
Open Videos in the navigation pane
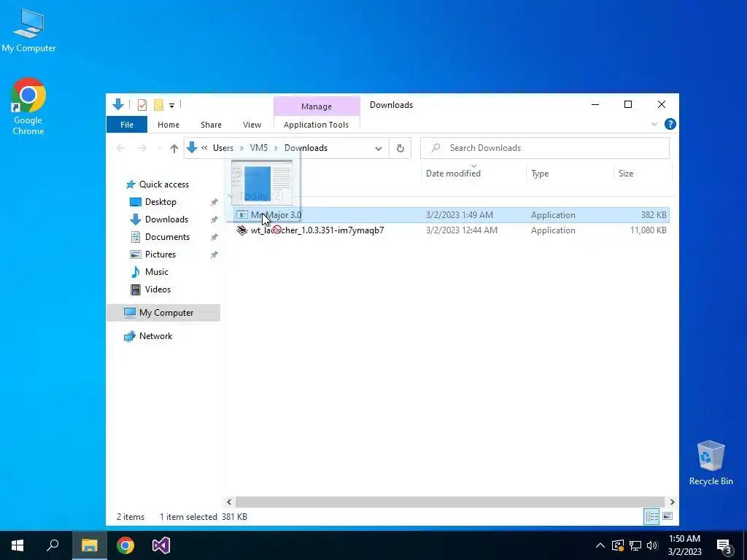(158, 289)
